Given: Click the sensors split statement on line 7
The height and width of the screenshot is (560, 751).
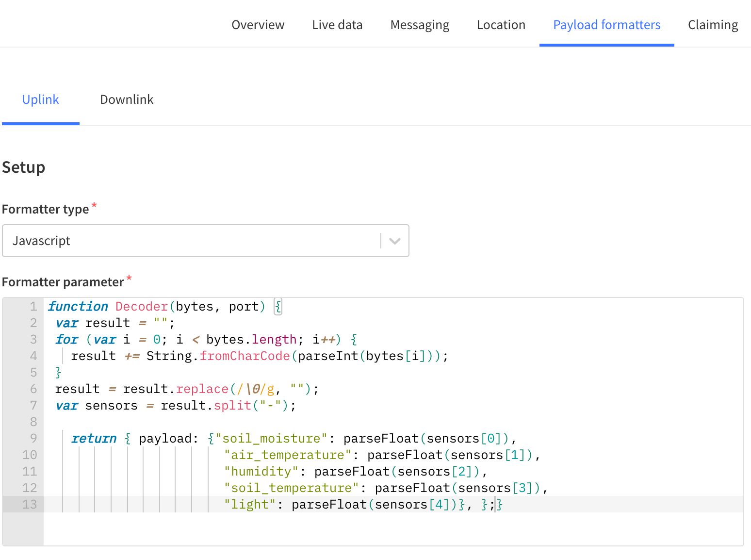Looking at the screenshot, I should pos(175,405).
